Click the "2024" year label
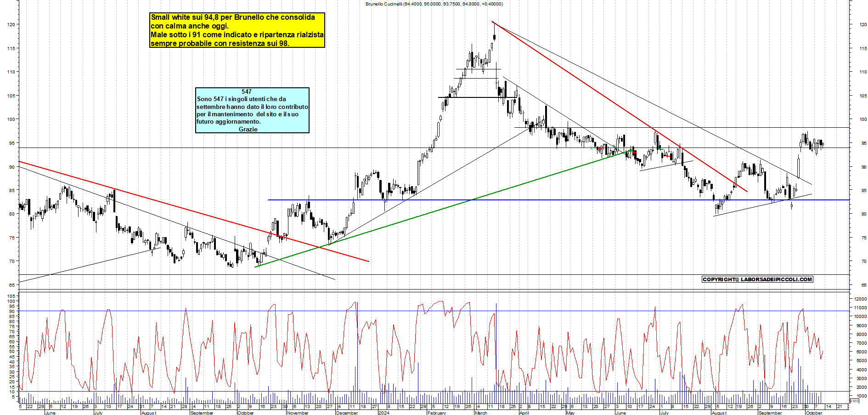This screenshot has height=415, width=868. click(383, 413)
